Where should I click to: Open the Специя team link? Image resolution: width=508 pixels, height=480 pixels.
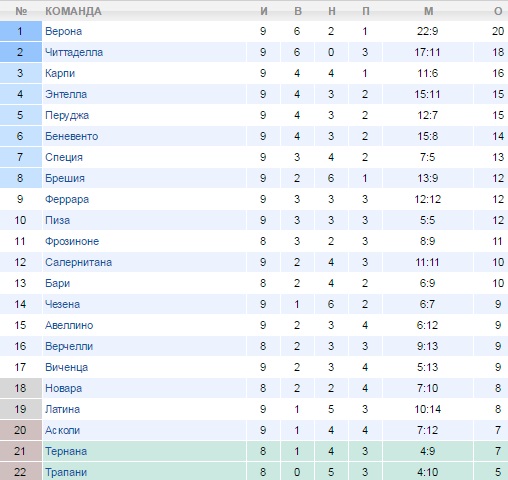[64, 157]
